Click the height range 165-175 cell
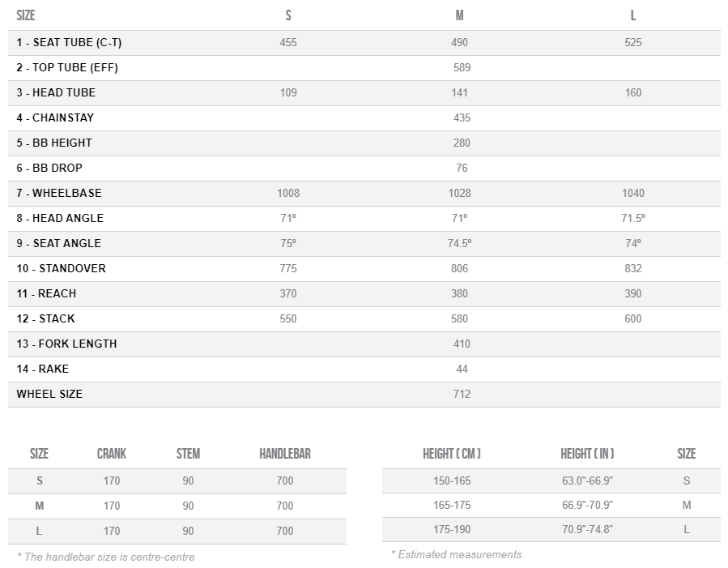The image size is (728, 568). pyautogui.click(x=452, y=505)
